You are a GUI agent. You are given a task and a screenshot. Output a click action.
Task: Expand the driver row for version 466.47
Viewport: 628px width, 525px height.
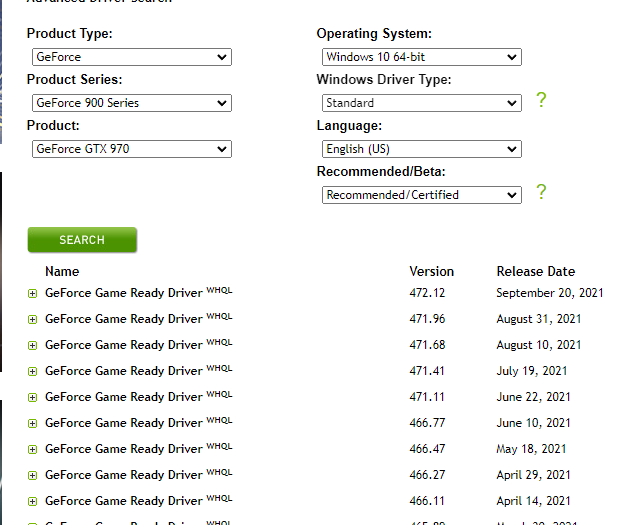tap(32, 450)
